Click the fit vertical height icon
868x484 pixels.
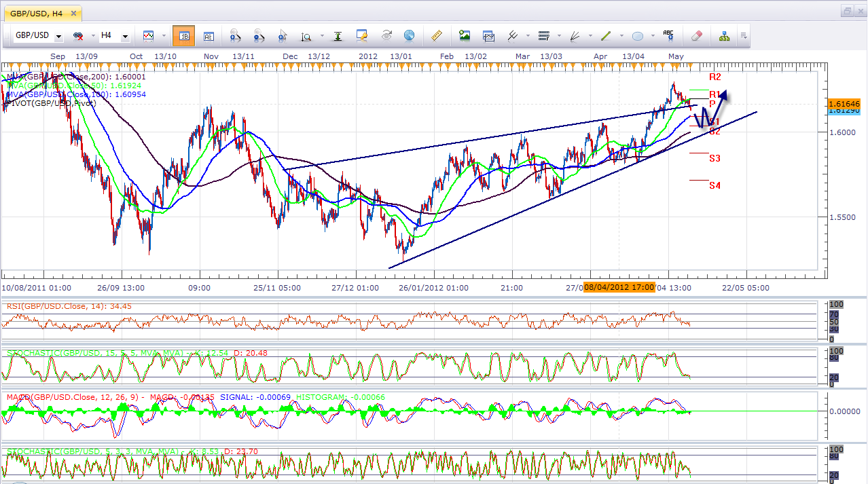[x=338, y=35]
